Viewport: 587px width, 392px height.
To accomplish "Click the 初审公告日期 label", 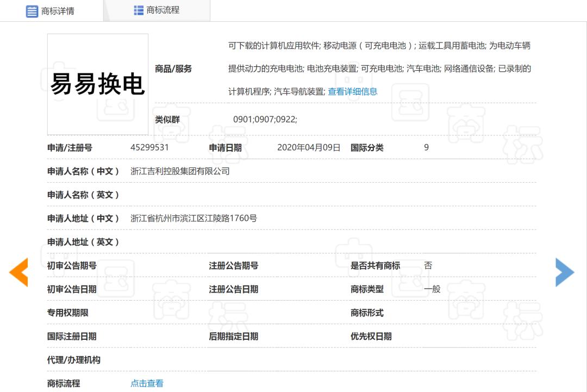I will click(72, 289).
